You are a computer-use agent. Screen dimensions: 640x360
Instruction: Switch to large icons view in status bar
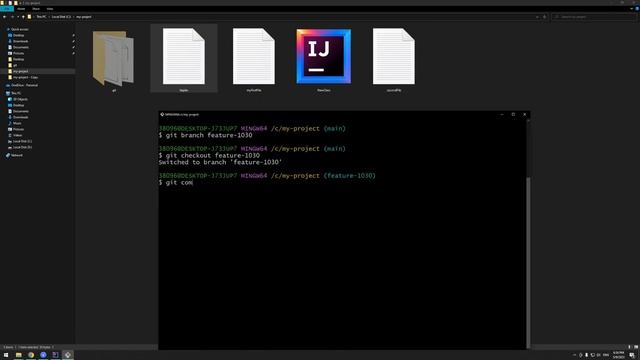pos(636,347)
